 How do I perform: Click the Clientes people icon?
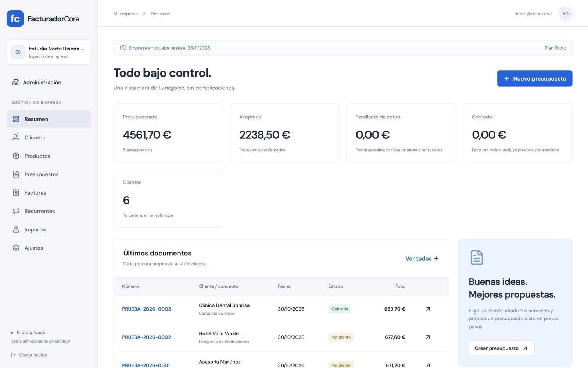coord(16,138)
